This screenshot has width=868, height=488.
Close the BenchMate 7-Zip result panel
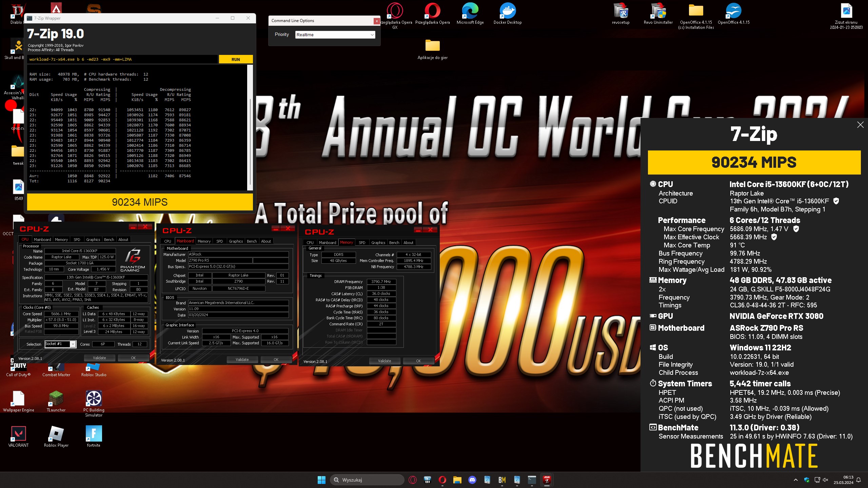coord(860,125)
